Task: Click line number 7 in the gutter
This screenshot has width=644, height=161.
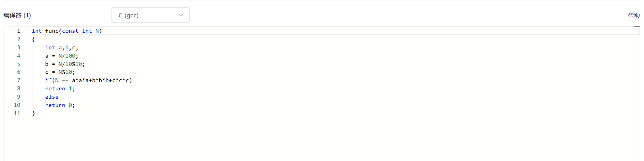Action: 18,80
